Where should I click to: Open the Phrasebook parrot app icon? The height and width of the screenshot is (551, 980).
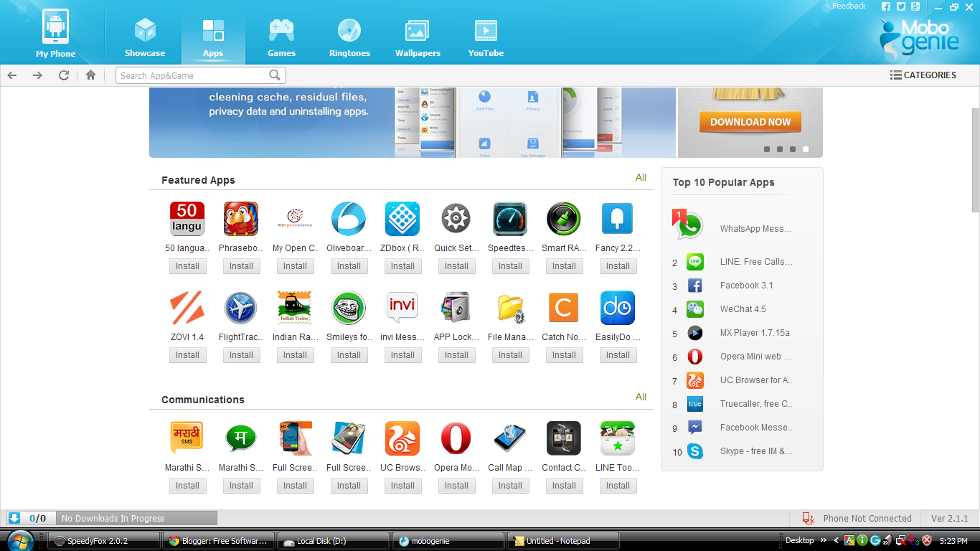click(241, 219)
